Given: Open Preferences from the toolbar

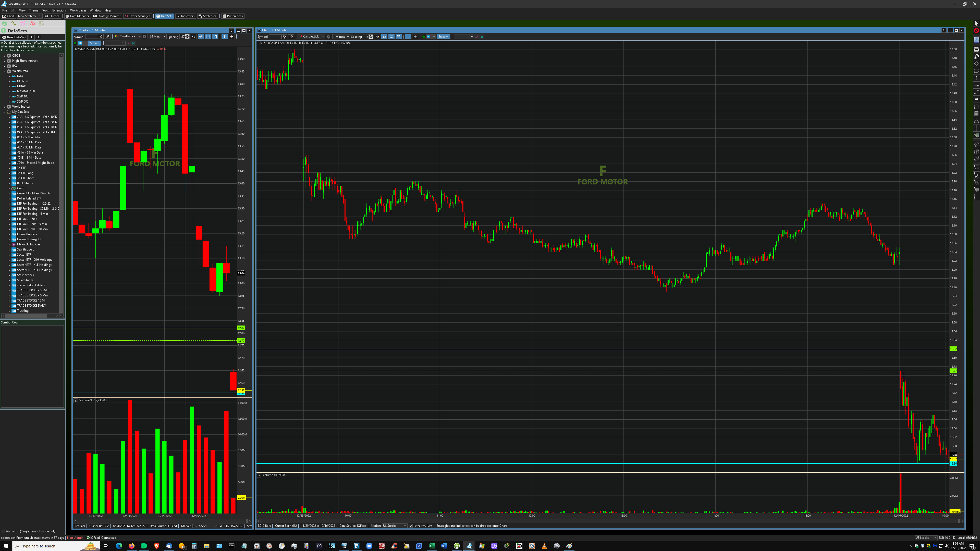Looking at the screenshot, I should click(x=232, y=16).
